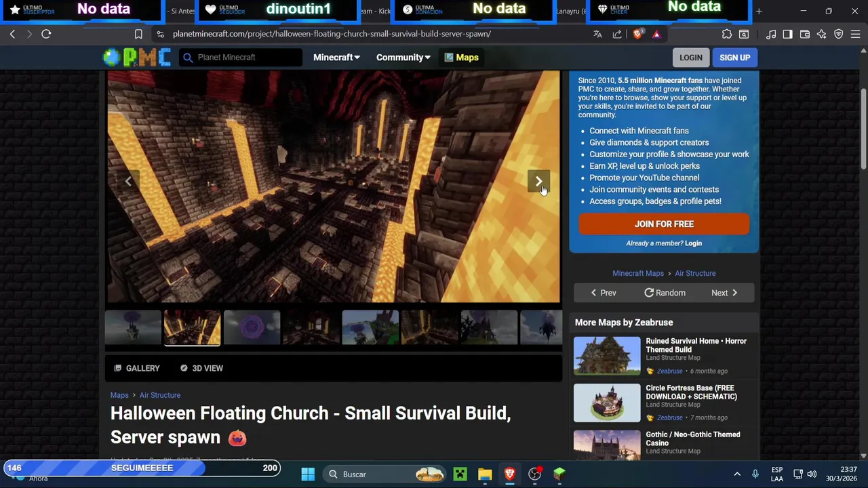Go back using browser back arrow
Viewport: 868px width, 488px height.
tap(12, 34)
